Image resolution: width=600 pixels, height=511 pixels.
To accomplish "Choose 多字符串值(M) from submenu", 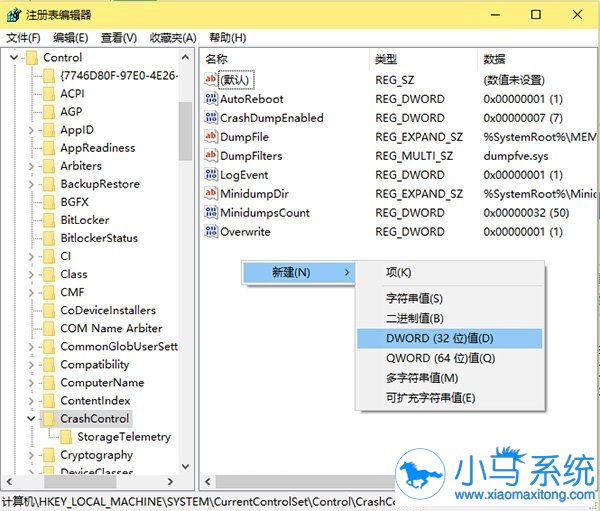I will 450,378.
